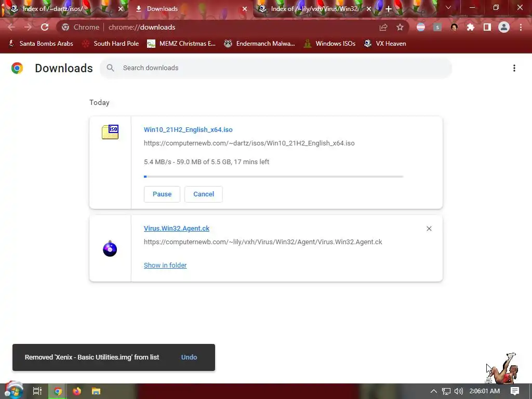The height and width of the screenshot is (399, 532).
Task: Open File Explorer from the taskbar
Action: click(96, 391)
